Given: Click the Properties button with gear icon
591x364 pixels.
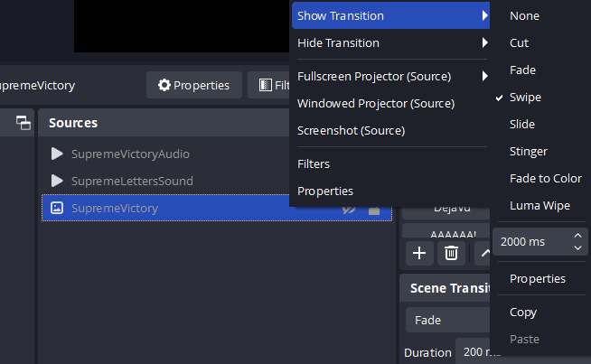Looking at the screenshot, I should tap(194, 85).
